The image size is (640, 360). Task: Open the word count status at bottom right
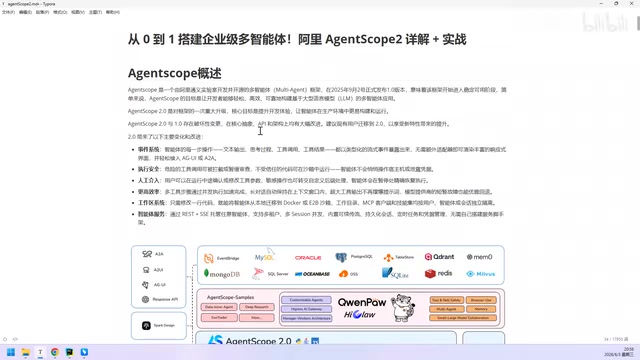click(616, 339)
